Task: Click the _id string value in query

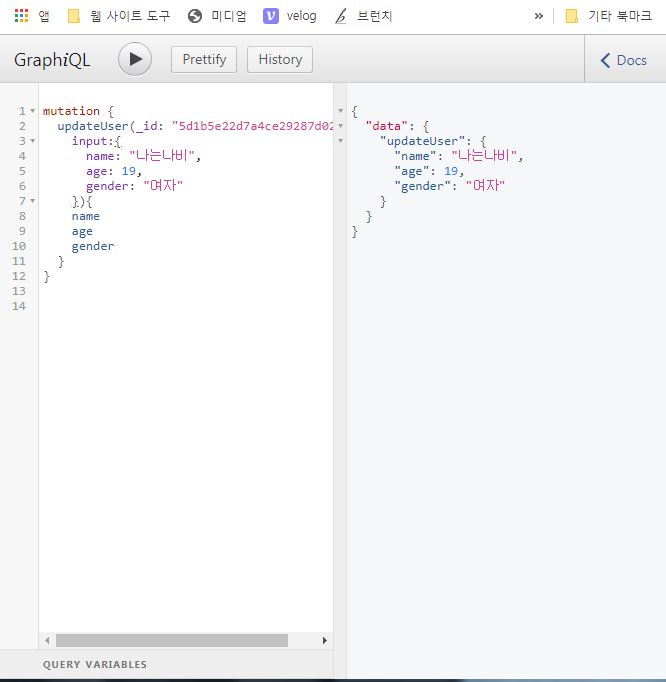Action: pos(252,126)
